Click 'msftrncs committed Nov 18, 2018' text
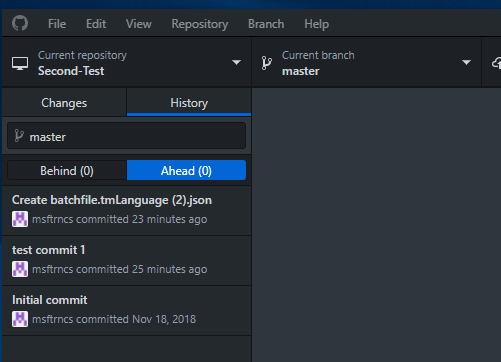 tap(114, 319)
